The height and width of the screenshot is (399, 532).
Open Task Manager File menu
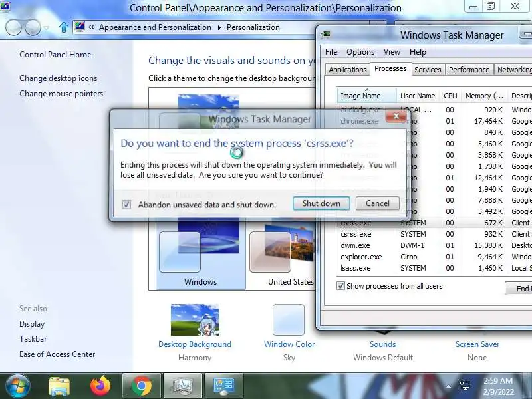(331, 52)
